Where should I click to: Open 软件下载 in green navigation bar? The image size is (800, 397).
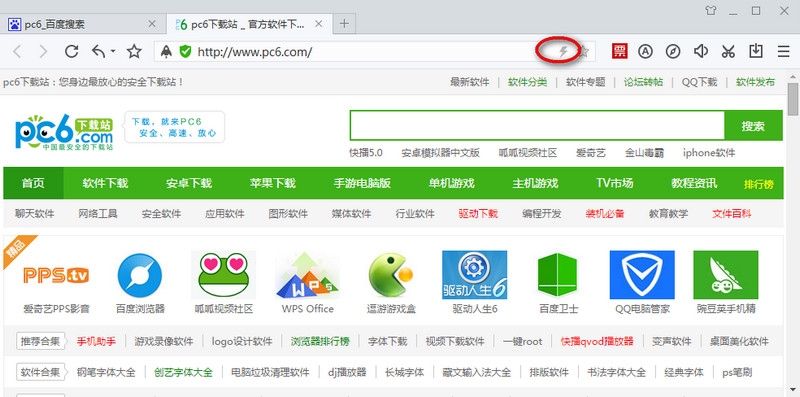pyautogui.click(x=105, y=183)
